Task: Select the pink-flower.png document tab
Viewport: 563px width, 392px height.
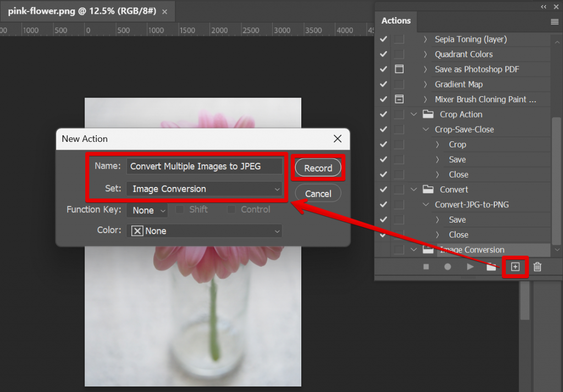Action: pos(77,10)
